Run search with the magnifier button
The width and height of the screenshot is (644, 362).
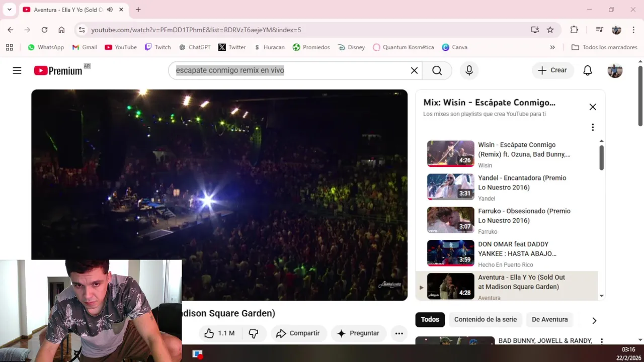437,70
